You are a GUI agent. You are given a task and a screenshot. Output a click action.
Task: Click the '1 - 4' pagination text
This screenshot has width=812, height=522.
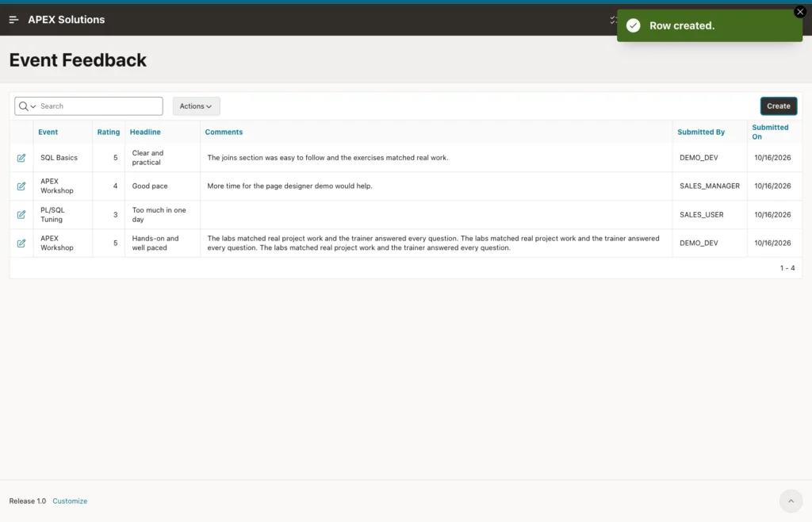point(787,267)
